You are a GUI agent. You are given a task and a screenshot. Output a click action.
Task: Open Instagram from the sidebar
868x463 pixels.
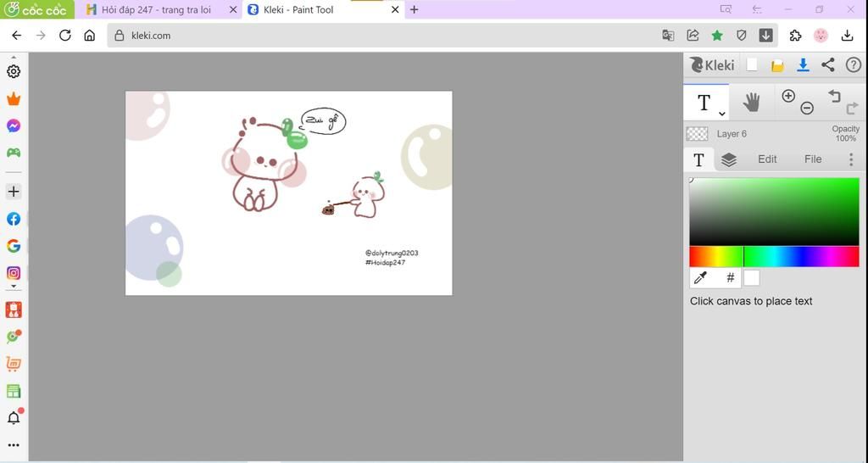(14, 273)
